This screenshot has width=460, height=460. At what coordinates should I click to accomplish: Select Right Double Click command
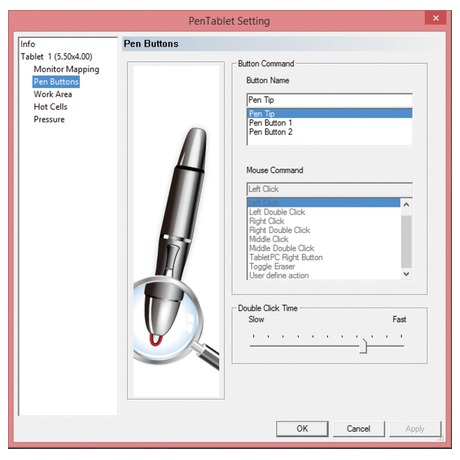pos(324,230)
